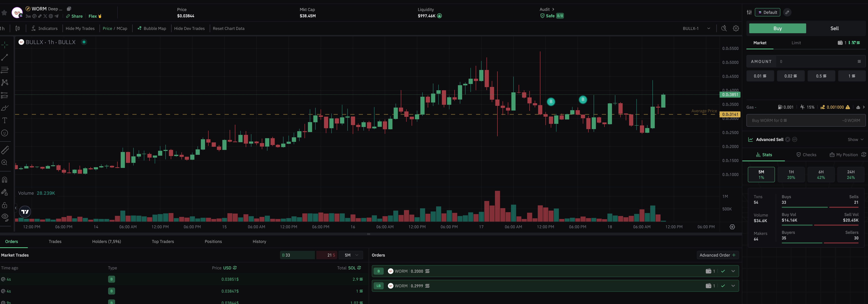Click Reset Chart Data
The width and height of the screenshot is (868, 304).
228,28
